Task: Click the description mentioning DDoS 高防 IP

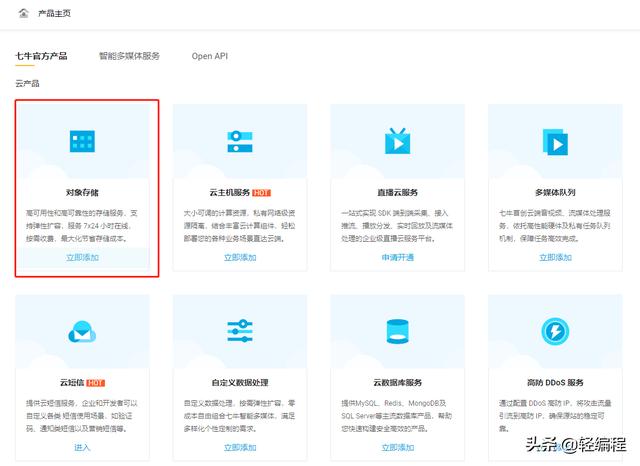Action: 555,415
